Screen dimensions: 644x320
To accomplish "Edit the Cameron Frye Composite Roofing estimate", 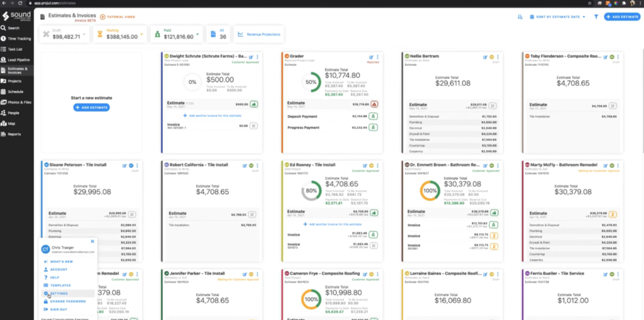I will (365, 274).
